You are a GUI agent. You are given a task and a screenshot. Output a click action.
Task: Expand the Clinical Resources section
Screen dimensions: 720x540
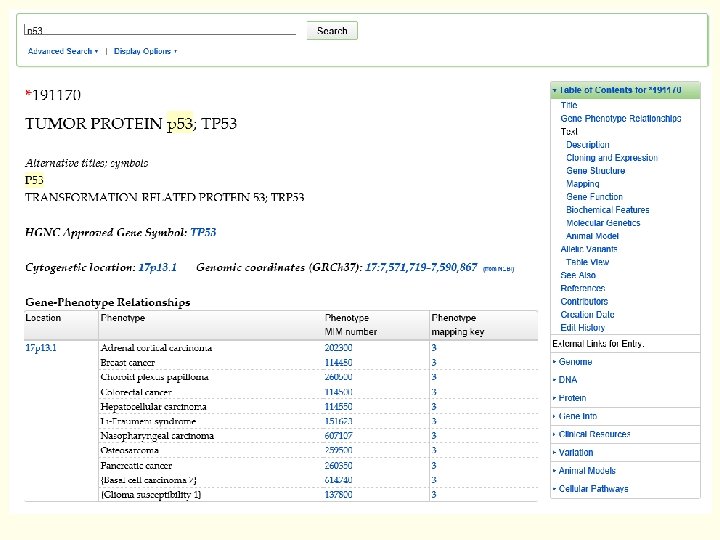point(594,435)
